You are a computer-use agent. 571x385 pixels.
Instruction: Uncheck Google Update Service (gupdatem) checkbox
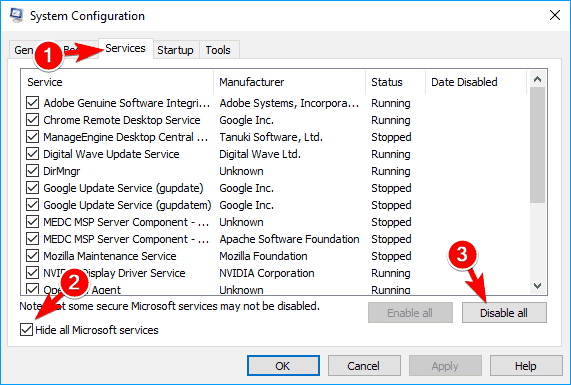32,205
